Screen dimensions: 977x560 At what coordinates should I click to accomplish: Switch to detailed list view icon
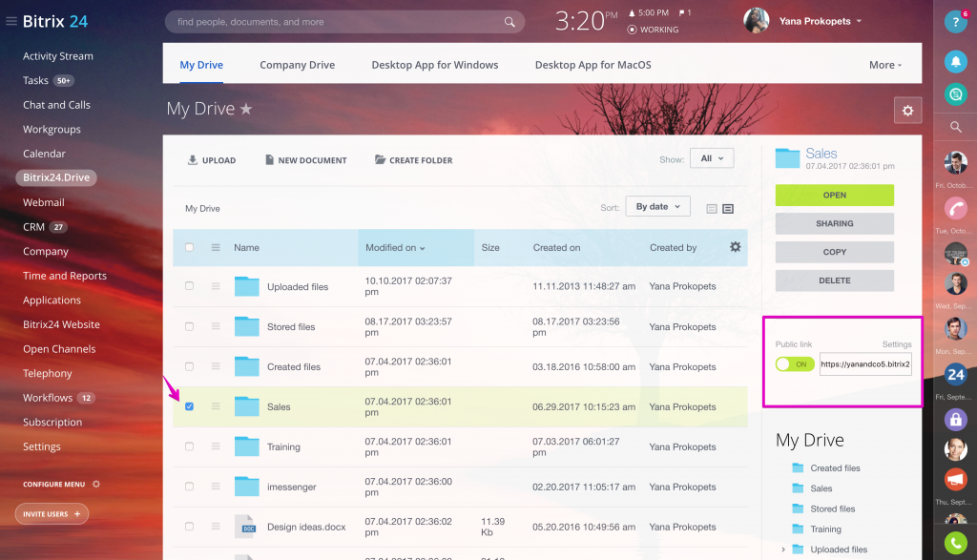pos(728,209)
